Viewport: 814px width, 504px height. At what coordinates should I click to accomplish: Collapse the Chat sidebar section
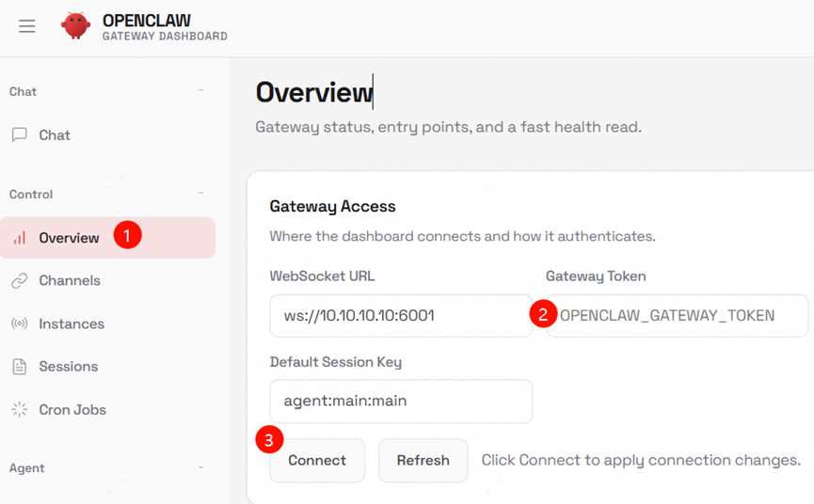click(x=200, y=91)
